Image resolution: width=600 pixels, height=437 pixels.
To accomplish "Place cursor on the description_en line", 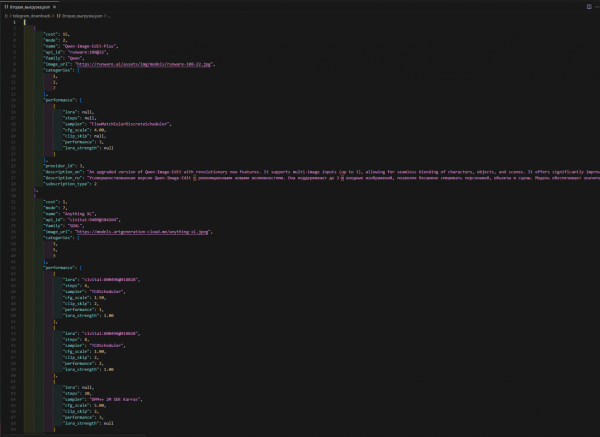I will tap(321, 172).
